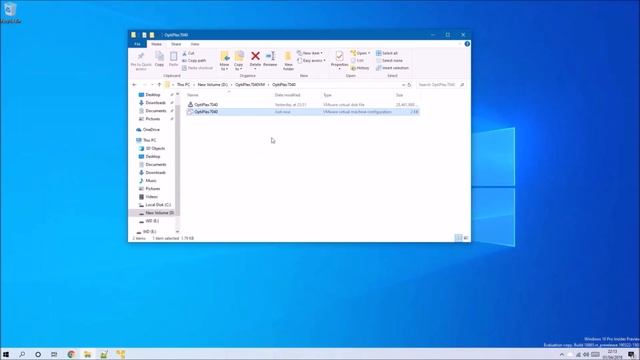
Task: Click the blue Help icon
Action: (x=467, y=44)
